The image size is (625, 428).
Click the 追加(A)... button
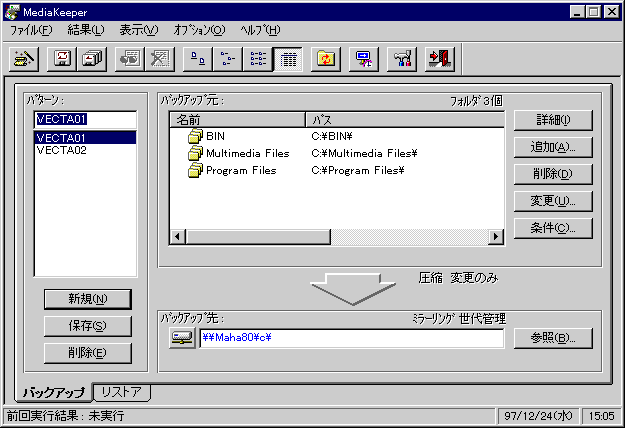pos(553,147)
